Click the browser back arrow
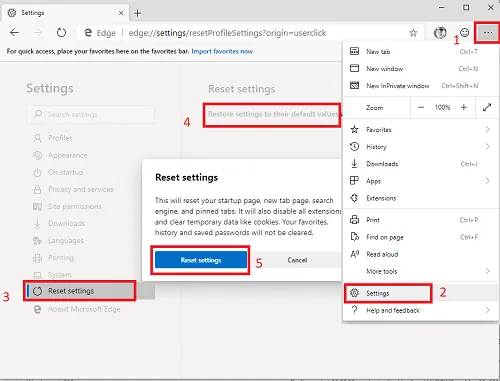Screen dimensions: 500x381 tap(14, 33)
